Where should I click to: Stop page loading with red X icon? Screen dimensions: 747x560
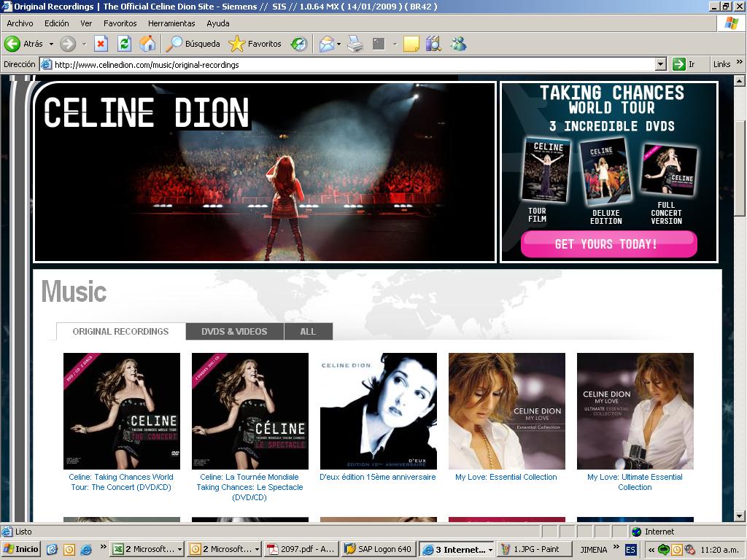[x=101, y=44]
